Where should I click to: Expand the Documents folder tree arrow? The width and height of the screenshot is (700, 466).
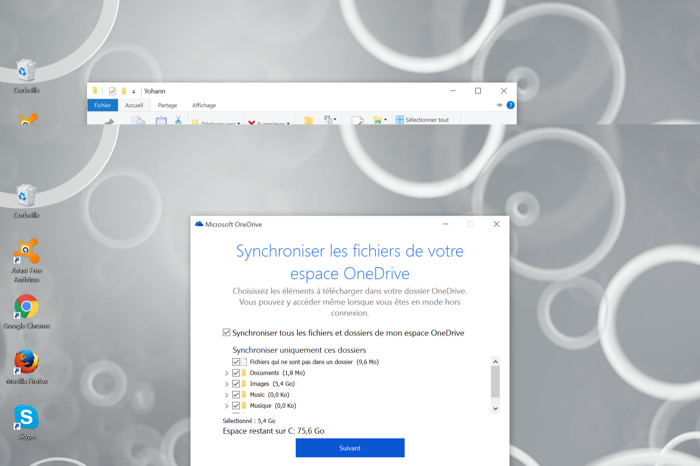click(x=227, y=373)
